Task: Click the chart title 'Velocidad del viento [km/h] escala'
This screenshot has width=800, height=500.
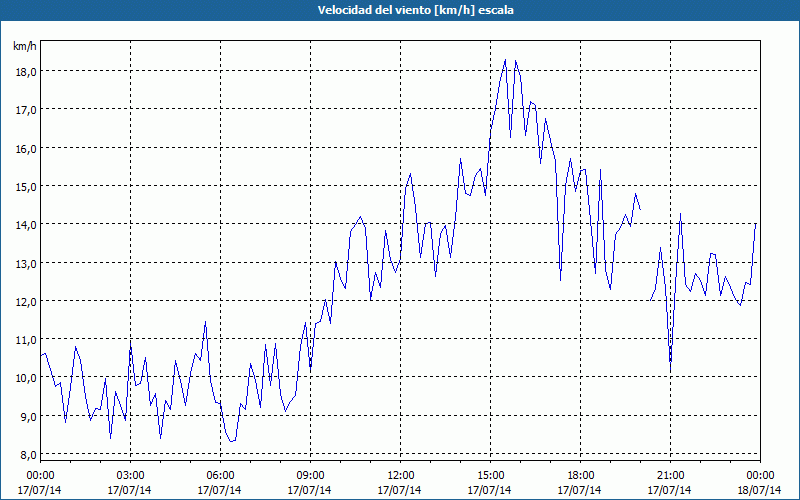Action: pos(415,10)
